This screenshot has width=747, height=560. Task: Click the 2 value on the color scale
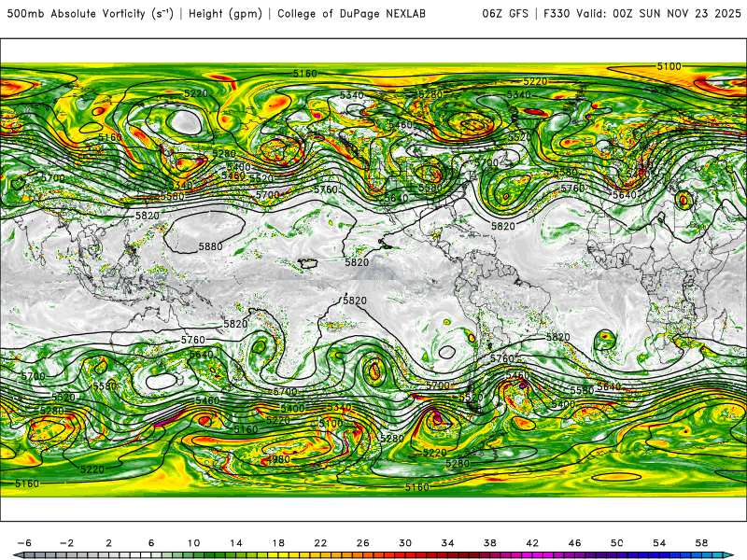click(109, 543)
